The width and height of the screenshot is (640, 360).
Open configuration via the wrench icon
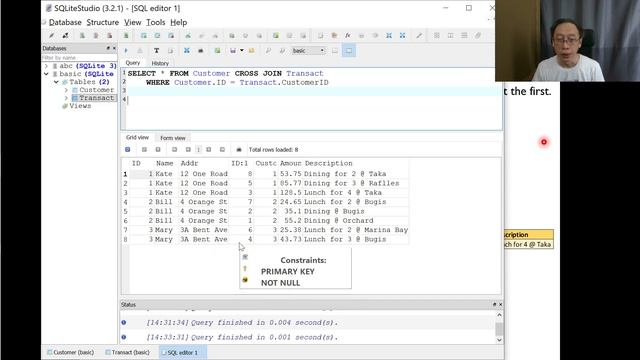point(419,36)
